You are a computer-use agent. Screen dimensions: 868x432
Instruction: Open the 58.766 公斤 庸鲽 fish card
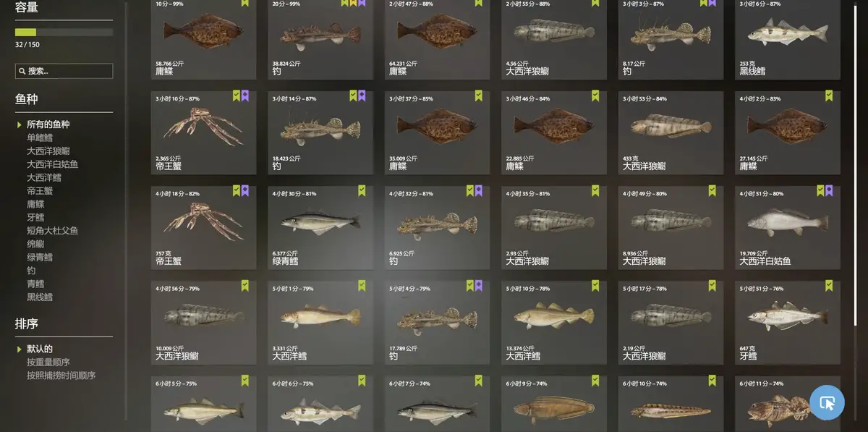(x=203, y=39)
